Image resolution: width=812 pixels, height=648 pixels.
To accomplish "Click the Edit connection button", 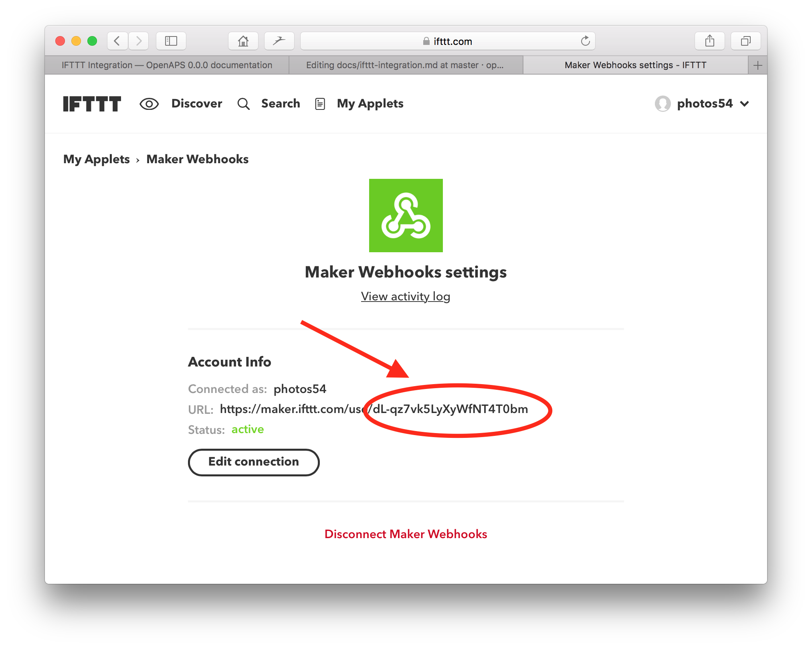I will tap(254, 462).
